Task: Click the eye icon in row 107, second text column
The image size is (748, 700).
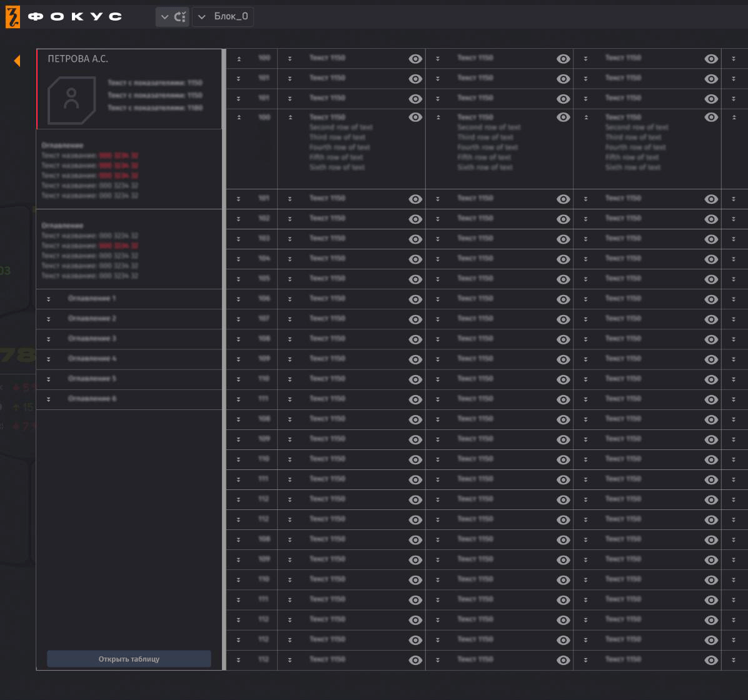Action: click(x=564, y=319)
